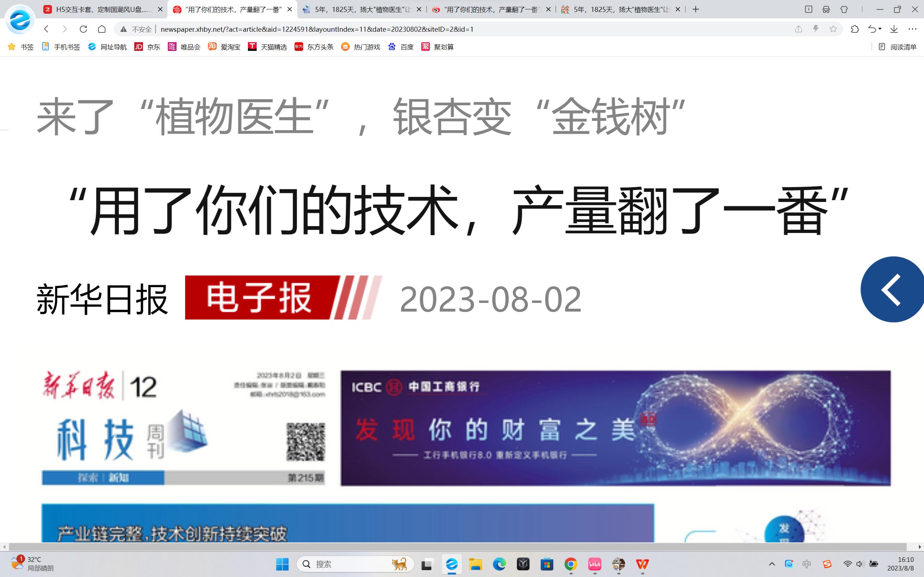The image size is (924, 577).
Task: Click the blue circle back arrow button
Action: coord(892,290)
